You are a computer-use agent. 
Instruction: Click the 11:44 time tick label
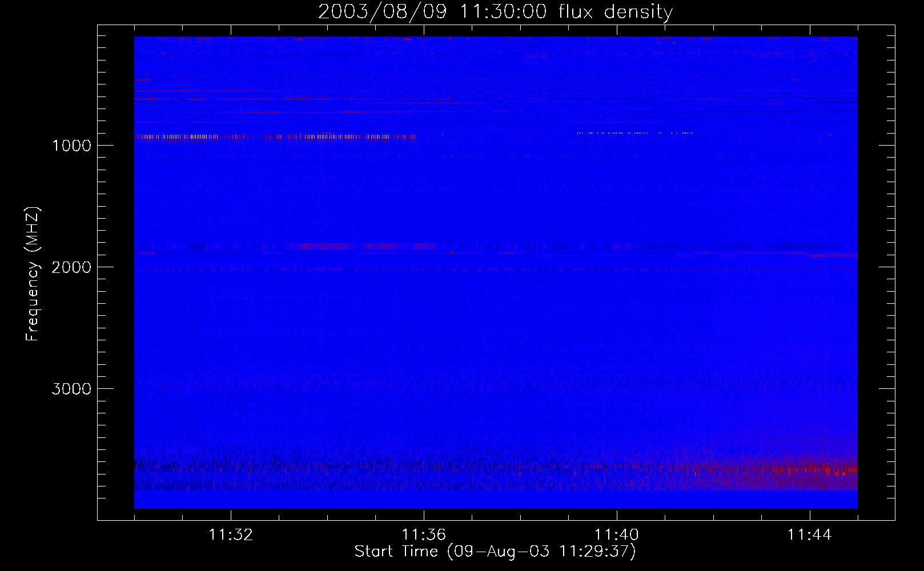click(810, 535)
